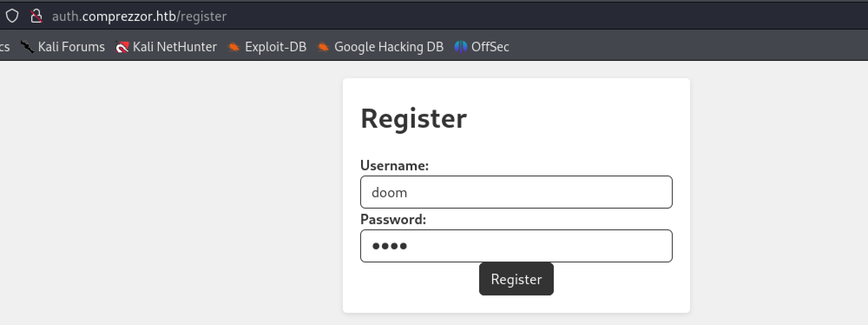868x325 pixels.
Task: Open the OffSec bookmark label
Action: [490, 46]
